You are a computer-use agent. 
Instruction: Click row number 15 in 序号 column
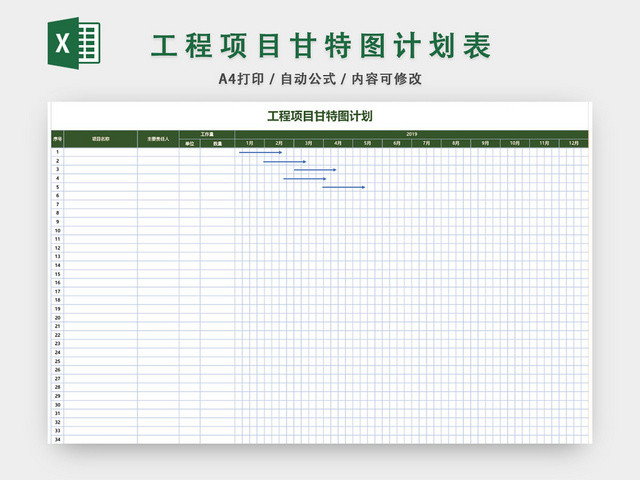(x=58, y=274)
